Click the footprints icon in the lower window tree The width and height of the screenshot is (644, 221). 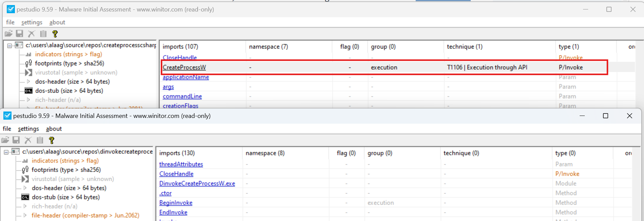[25, 170]
